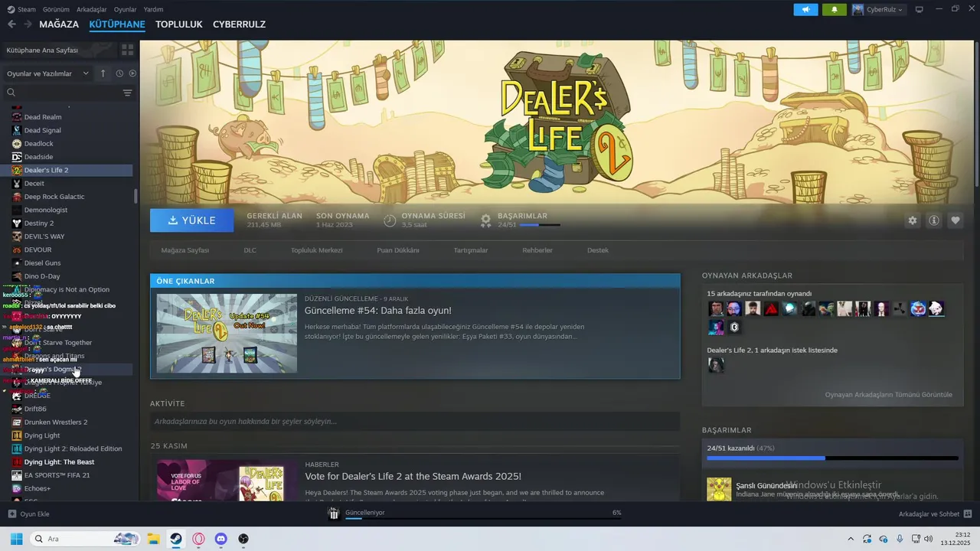The image size is (980, 551).
Task: Select Dying Light: The Beast in list
Action: tap(59, 462)
